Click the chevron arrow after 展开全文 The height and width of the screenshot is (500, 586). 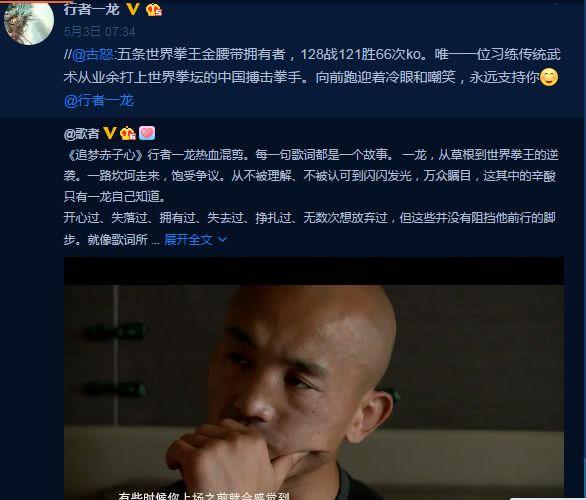(222, 240)
